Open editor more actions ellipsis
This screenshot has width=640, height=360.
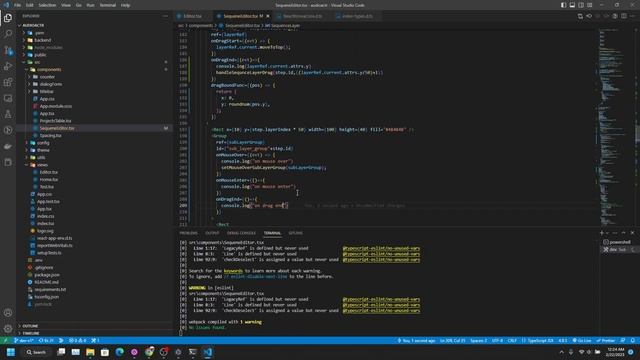(632, 16)
